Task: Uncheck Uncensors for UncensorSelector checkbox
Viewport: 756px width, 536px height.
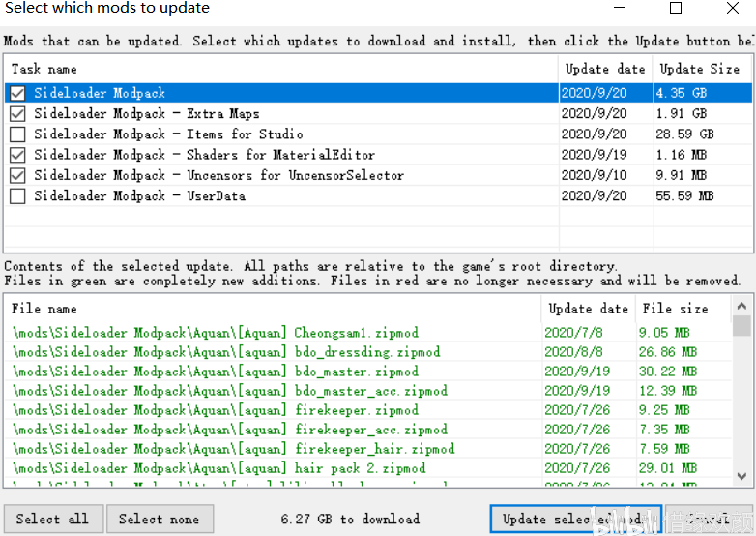Action: coord(17,176)
